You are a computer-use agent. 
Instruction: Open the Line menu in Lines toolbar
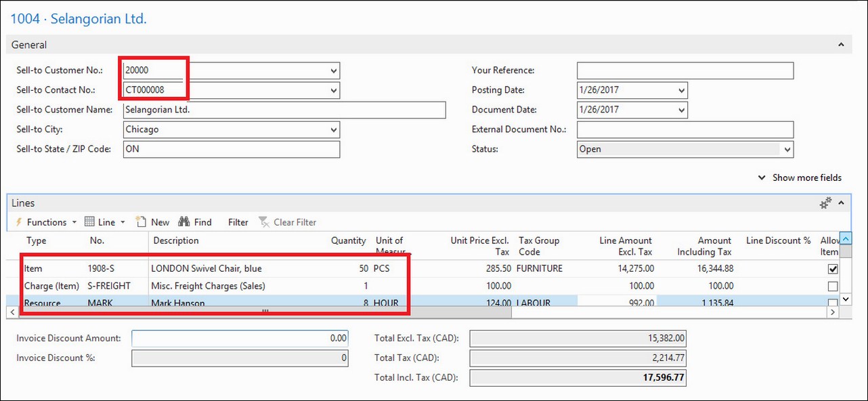(x=105, y=222)
